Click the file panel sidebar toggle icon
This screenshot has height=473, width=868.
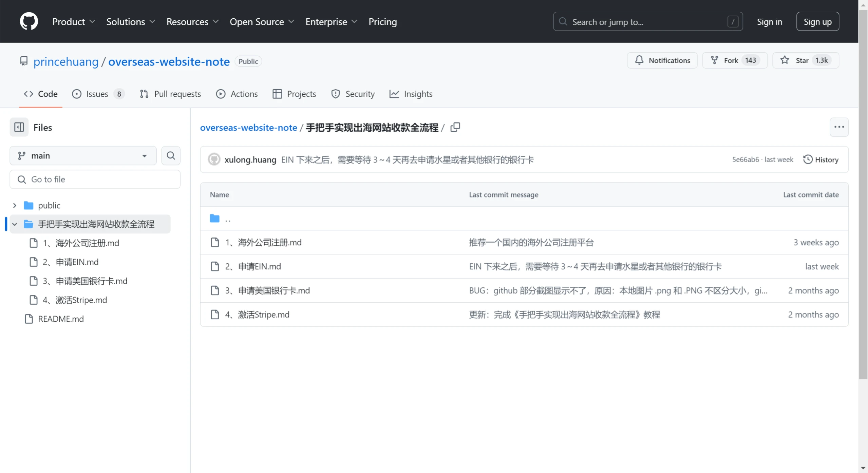(19, 127)
